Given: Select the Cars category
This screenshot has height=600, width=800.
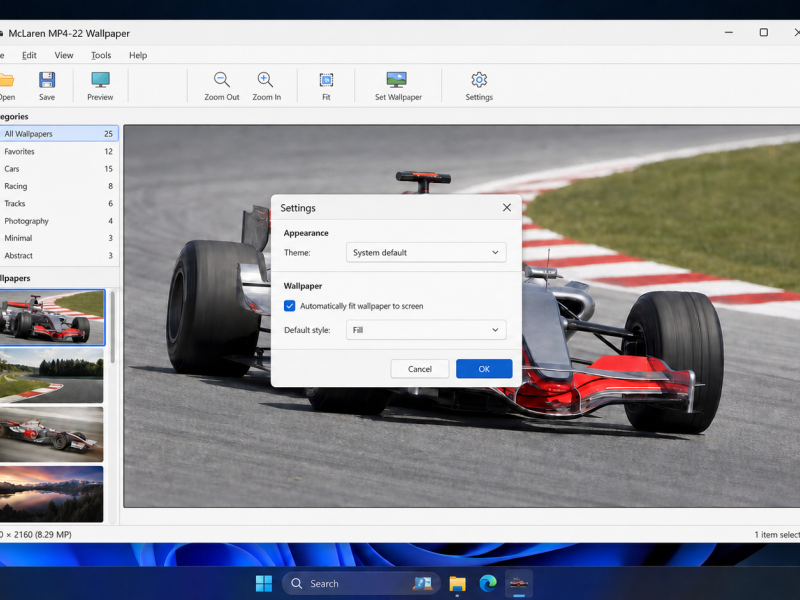Looking at the screenshot, I should 59,169.
